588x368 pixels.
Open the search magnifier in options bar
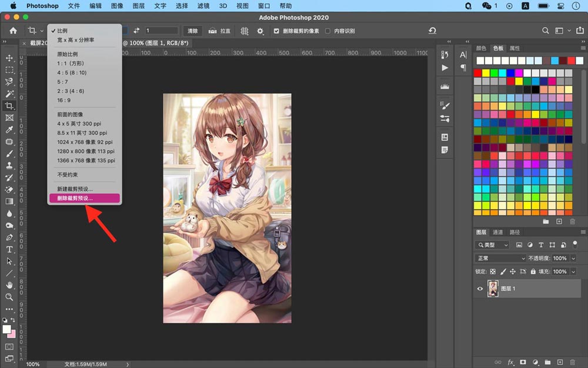coord(545,31)
